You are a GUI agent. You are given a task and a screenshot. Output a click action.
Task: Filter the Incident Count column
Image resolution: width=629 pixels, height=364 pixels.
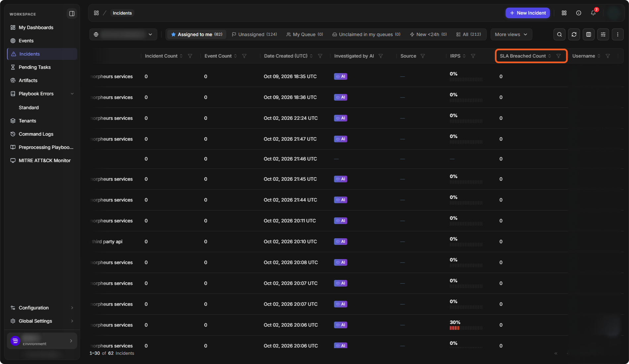click(x=190, y=56)
